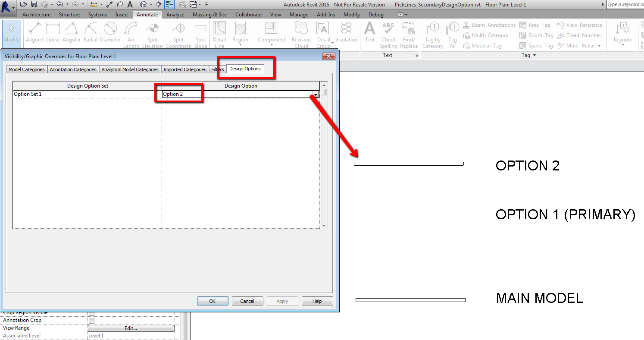Activate the Detail Line tool

tap(219, 34)
